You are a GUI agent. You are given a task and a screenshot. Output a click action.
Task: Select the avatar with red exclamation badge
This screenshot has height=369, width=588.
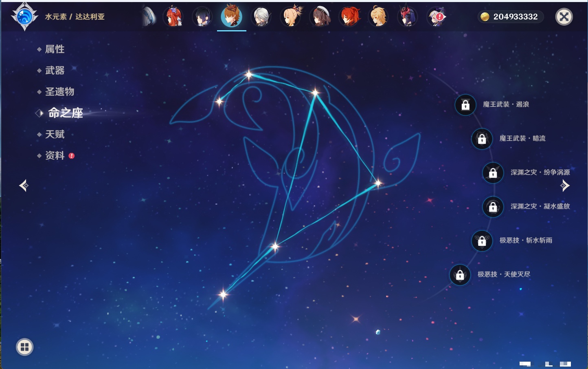[x=437, y=17]
